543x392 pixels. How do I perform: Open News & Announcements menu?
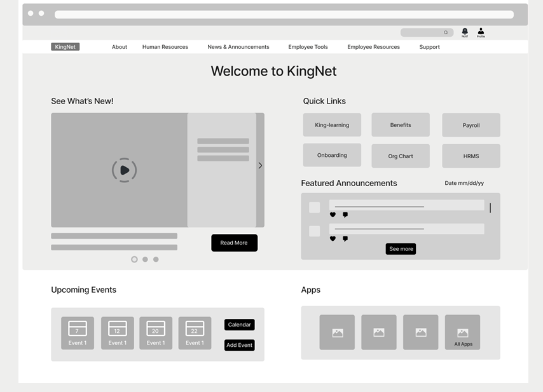click(x=238, y=47)
